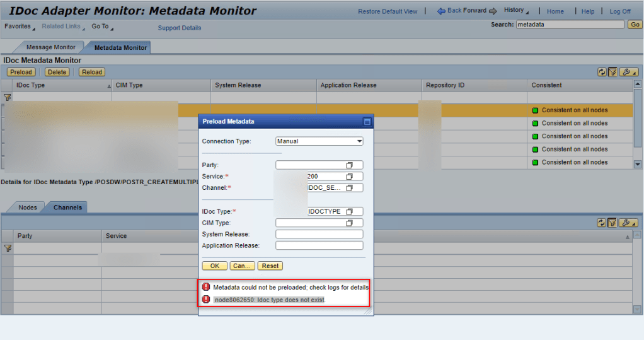Switch to the Message Monitor tab

click(x=50, y=47)
